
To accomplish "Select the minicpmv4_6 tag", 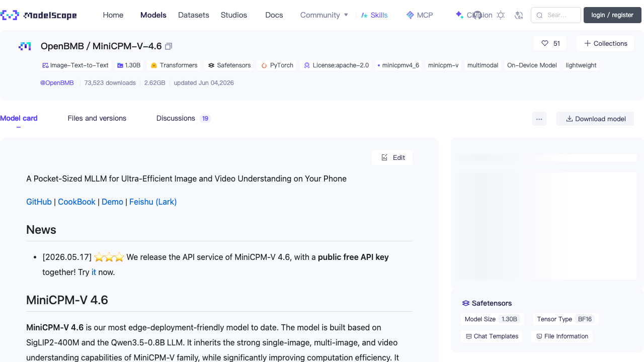I will [x=398, y=65].
